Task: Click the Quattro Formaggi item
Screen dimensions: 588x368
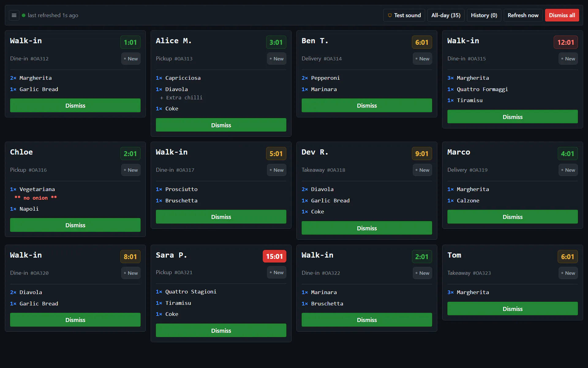Action: pos(482,89)
